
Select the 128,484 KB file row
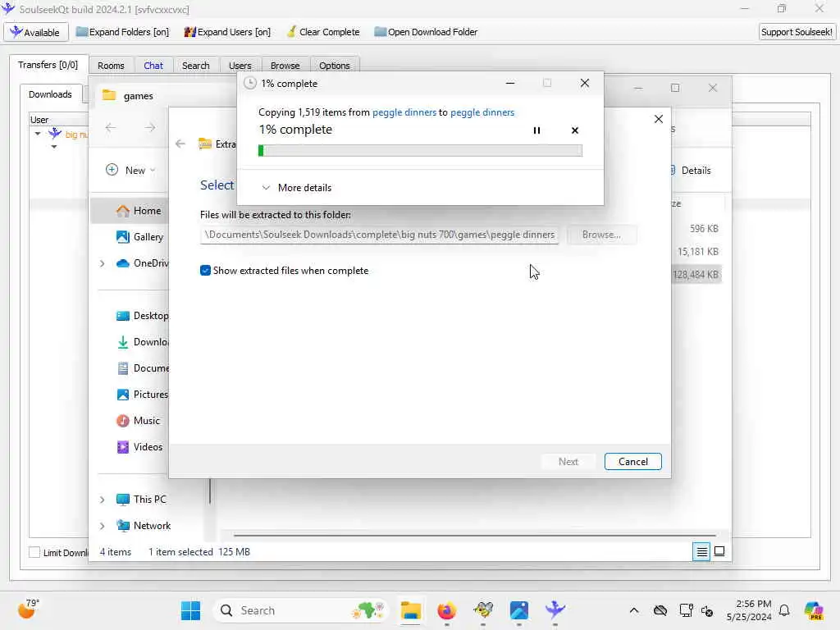pos(696,274)
